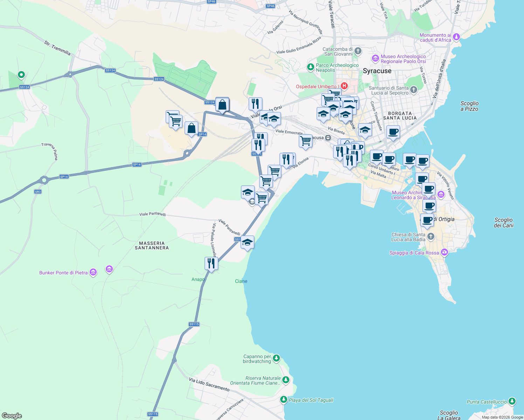Select the Parco Archeologico Neapolis park icon
524x420 pixels.
(x=310, y=67)
